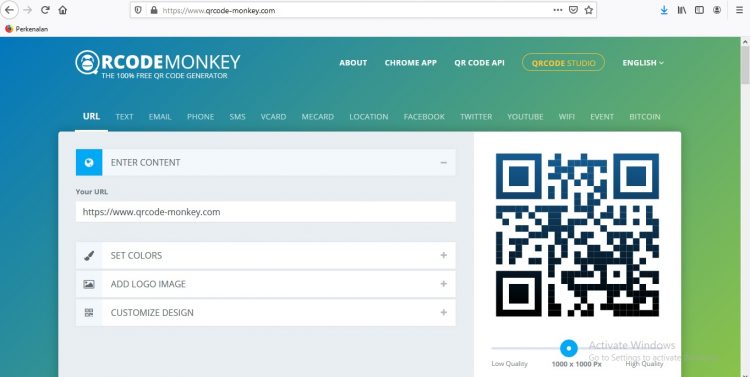Open the WiFi tab

567,117
